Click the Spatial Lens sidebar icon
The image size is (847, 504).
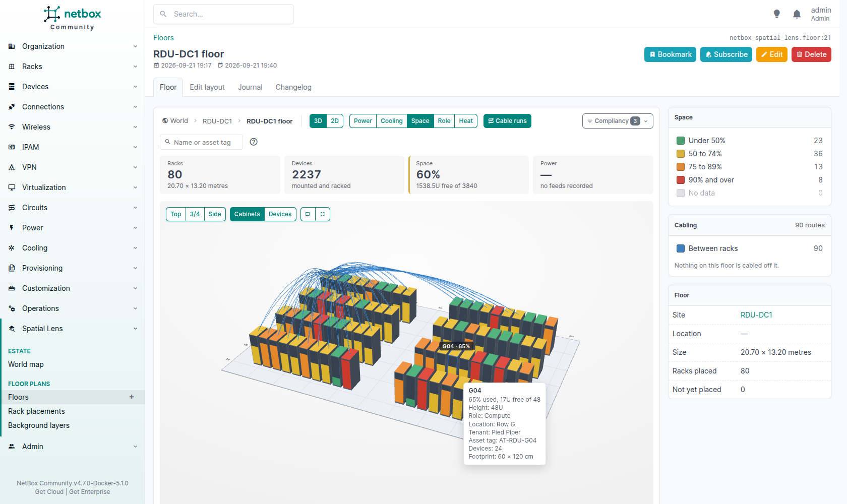[x=12, y=329]
